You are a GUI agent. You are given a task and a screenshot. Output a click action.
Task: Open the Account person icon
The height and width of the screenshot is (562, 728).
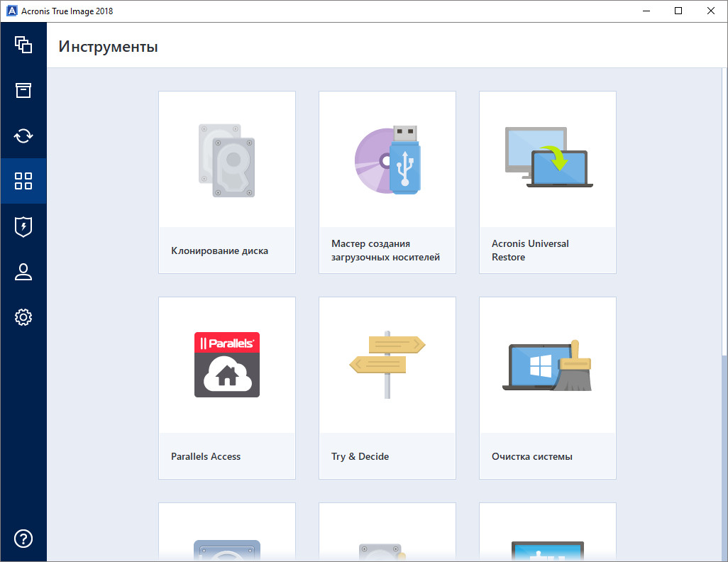[23, 272]
